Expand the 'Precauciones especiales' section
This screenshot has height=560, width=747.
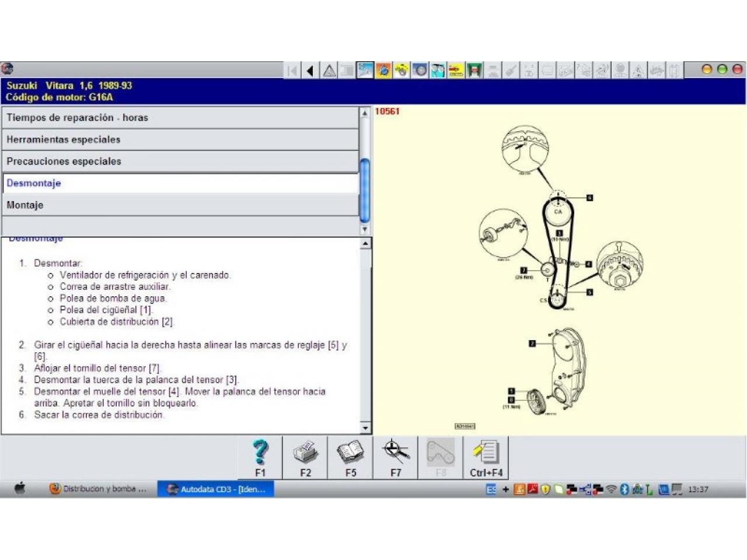(x=180, y=162)
